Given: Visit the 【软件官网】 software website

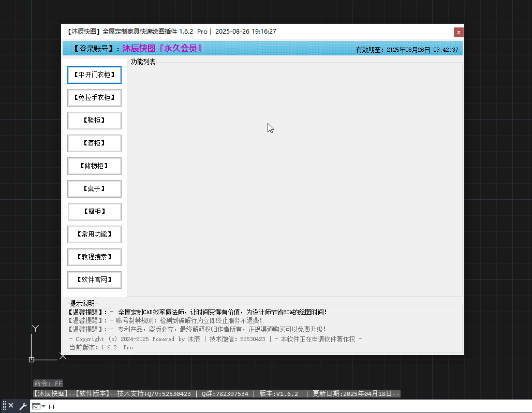Looking at the screenshot, I should [x=94, y=279].
